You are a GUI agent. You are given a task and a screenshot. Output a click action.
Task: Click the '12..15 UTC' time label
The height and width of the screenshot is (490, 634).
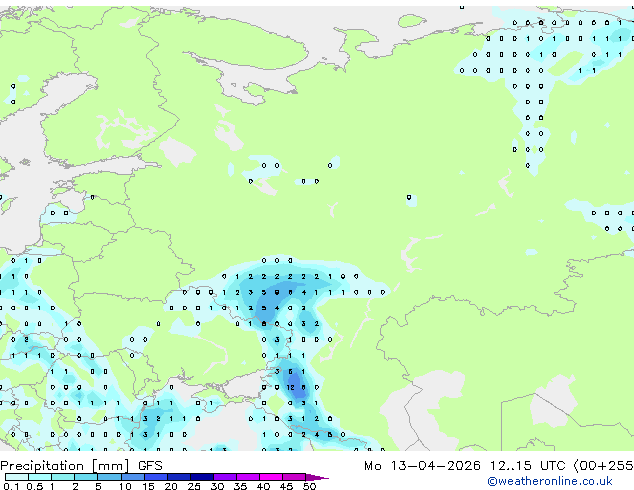[x=528, y=466]
